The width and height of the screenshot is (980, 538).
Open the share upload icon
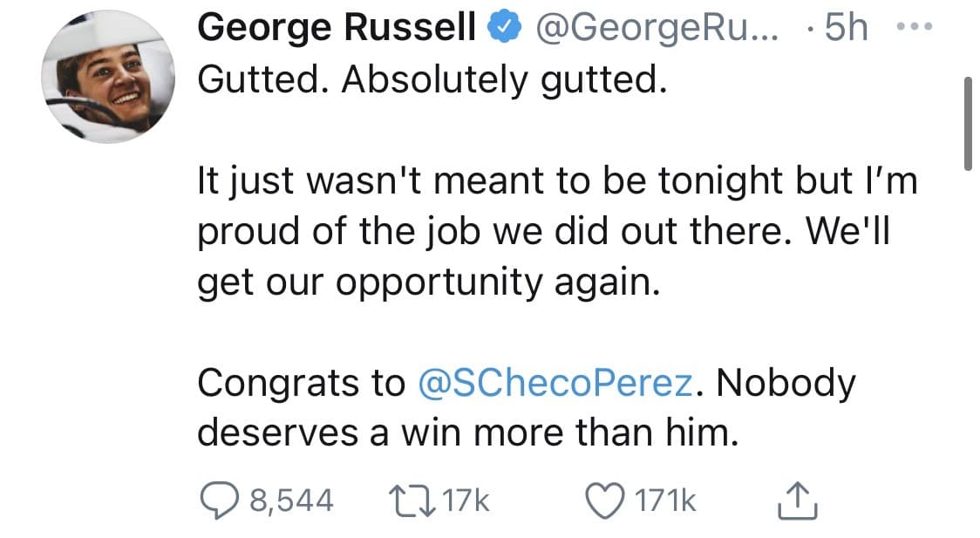coord(796,500)
